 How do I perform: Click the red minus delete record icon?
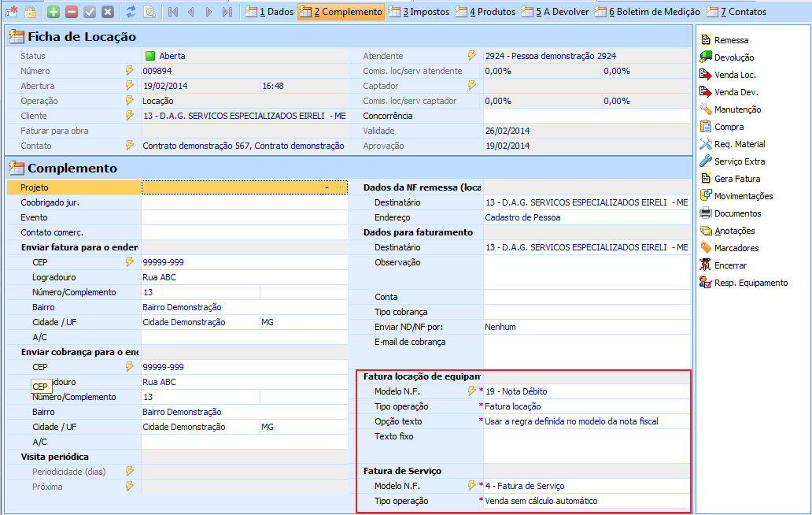click(x=72, y=11)
